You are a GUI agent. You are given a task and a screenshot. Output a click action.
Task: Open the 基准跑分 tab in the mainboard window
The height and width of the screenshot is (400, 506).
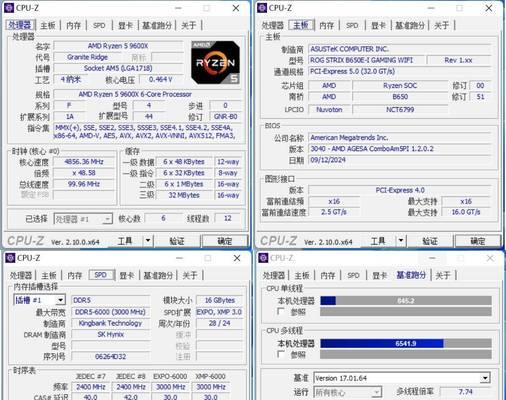coord(410,25)
